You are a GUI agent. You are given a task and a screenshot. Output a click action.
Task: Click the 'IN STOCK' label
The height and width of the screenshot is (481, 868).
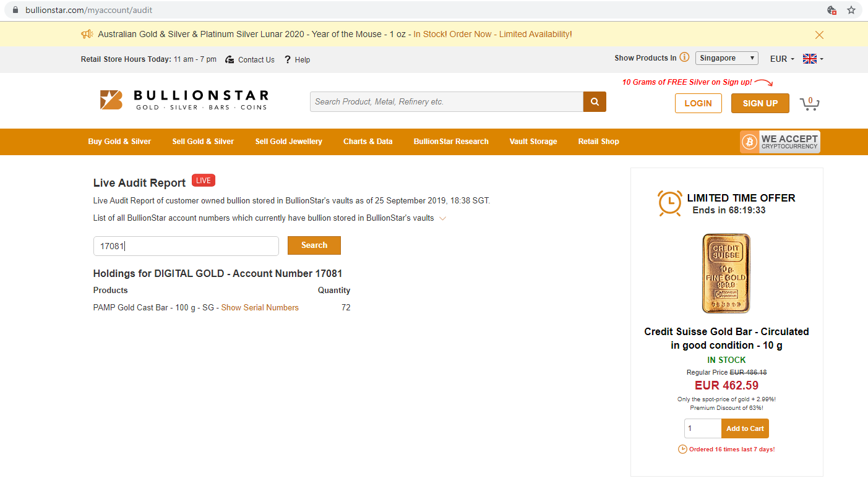[726, 360]
